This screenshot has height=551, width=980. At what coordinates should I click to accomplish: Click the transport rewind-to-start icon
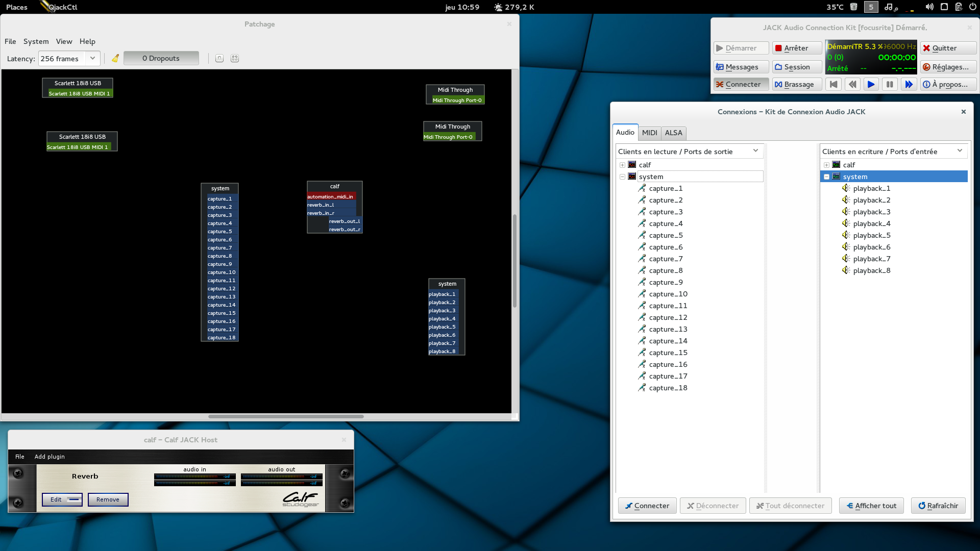pyautogui.click(x=834, y=85)
